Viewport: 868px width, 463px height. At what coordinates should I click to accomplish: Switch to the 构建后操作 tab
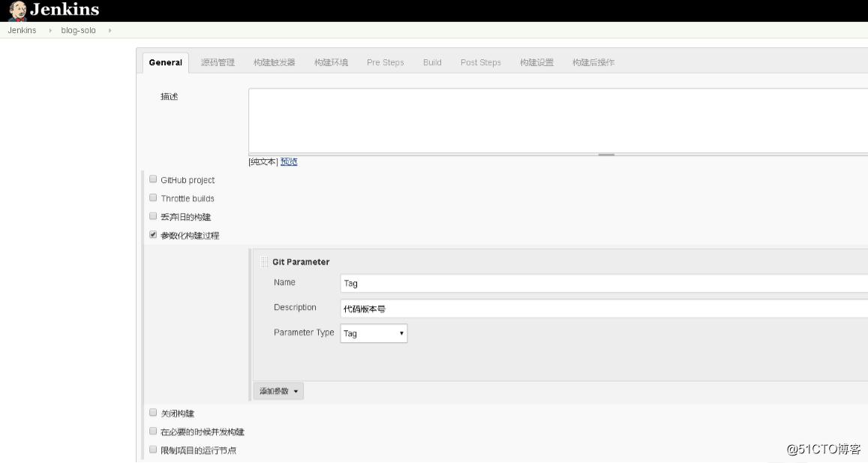[593, 62]
